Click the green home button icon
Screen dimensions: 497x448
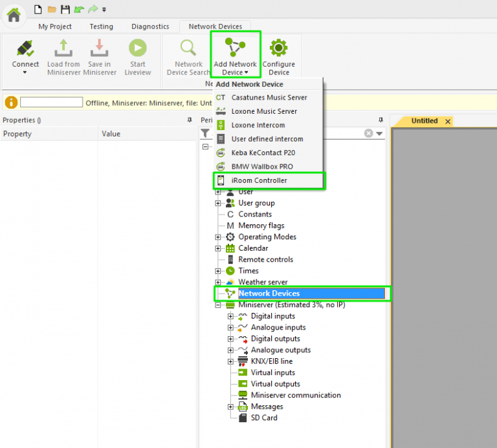[x=14, y=14]
